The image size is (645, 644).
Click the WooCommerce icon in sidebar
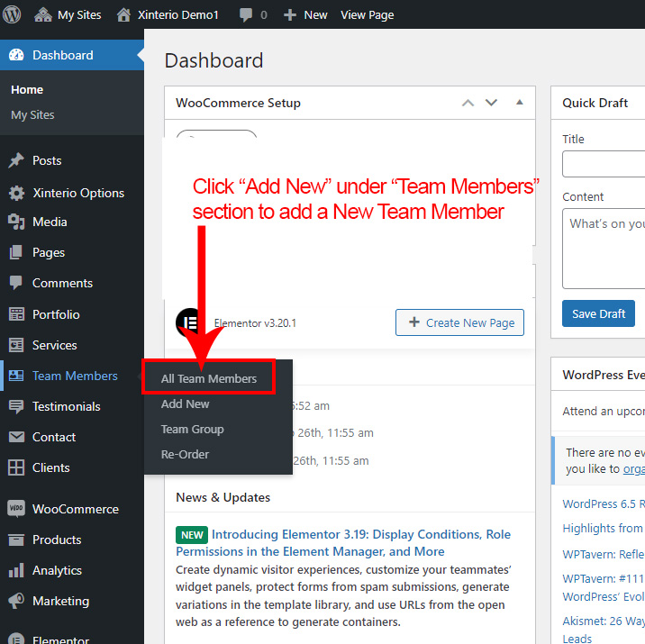pyautogui.click(x=16, y=509)
